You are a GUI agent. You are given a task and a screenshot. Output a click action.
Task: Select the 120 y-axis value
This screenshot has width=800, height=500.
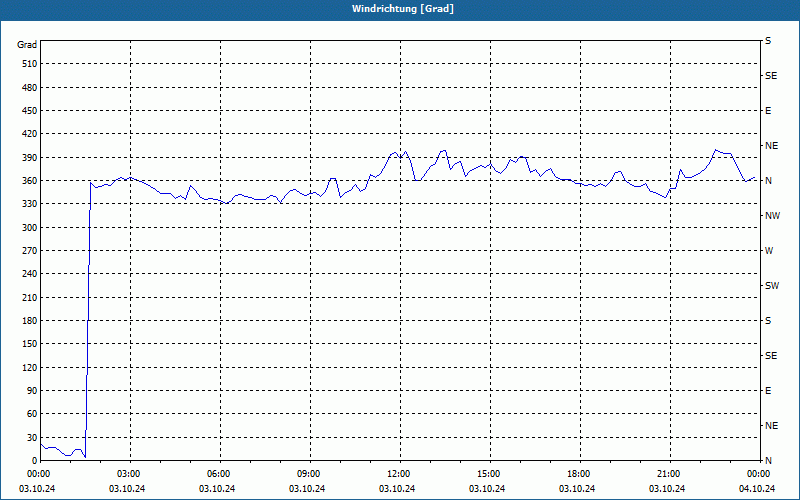pos(30,367)
